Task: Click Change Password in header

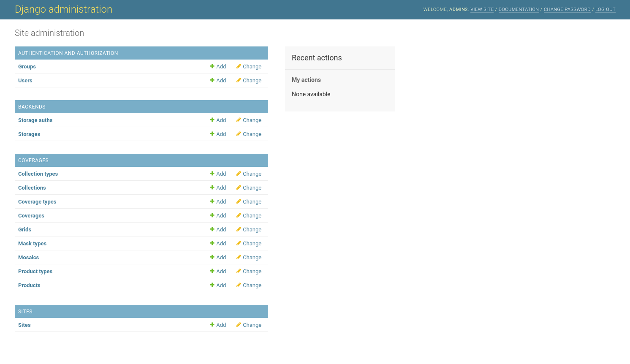Action: tap(567, 9)
